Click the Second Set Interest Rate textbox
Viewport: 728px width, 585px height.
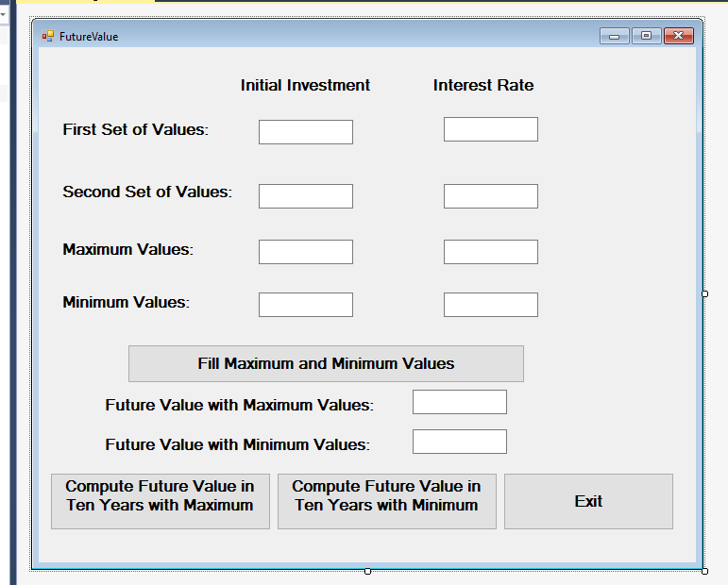(x=491, y=196)
